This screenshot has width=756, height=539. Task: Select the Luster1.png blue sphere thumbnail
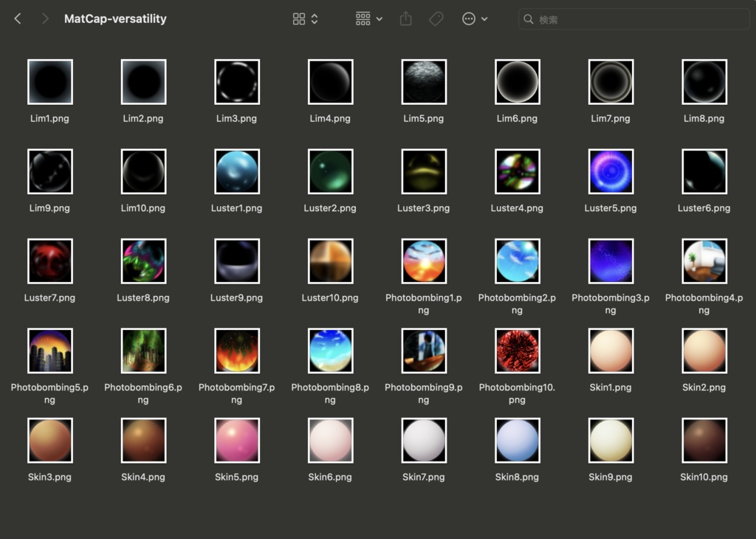pos(236,171)
